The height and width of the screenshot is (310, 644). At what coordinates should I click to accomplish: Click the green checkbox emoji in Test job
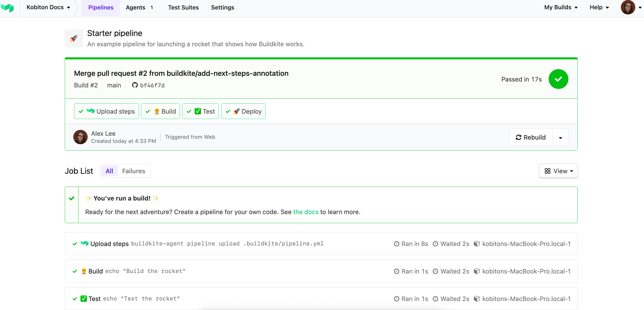84,298
